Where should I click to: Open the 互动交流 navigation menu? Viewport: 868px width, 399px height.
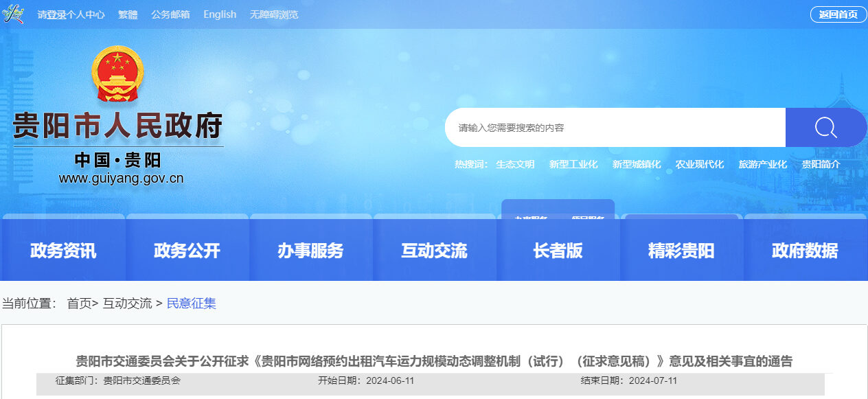pos(435,251)
